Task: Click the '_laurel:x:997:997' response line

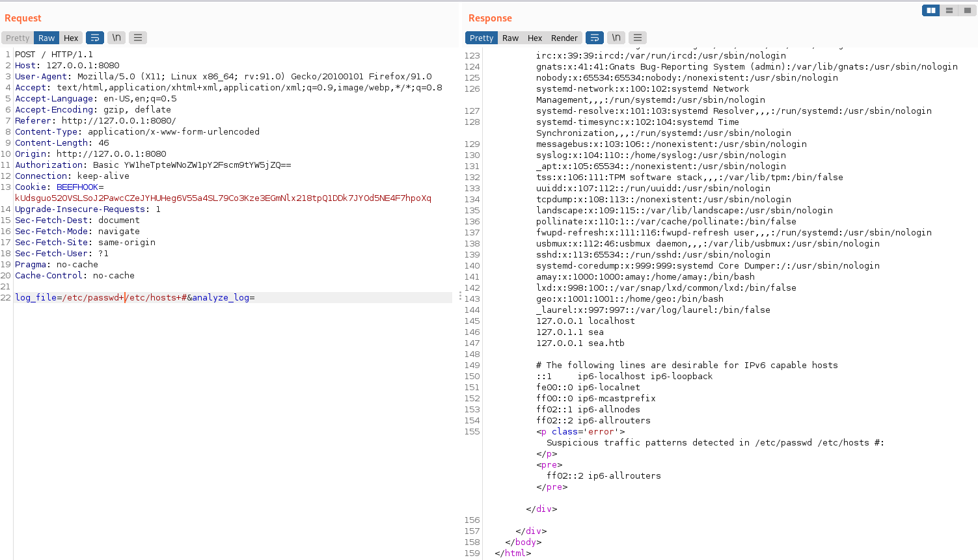Action: (x=653, y=310)
